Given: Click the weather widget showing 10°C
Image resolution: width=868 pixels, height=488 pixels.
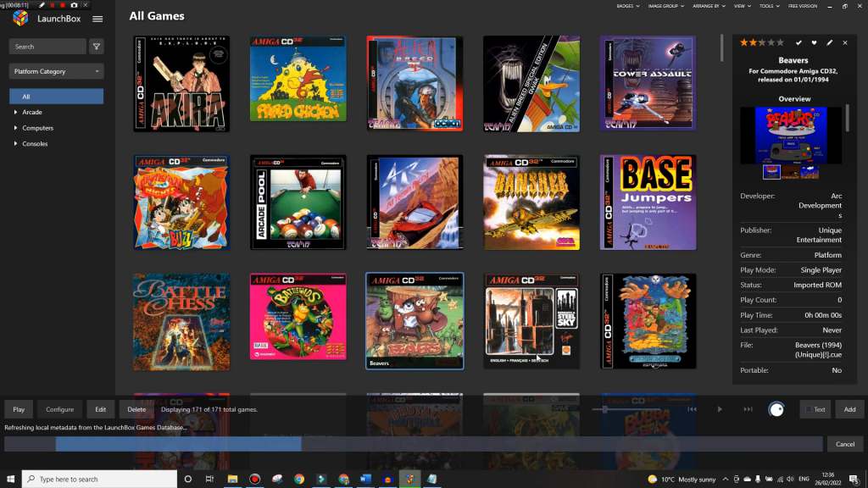Looking at the screenshot, I should pos(682,480).
